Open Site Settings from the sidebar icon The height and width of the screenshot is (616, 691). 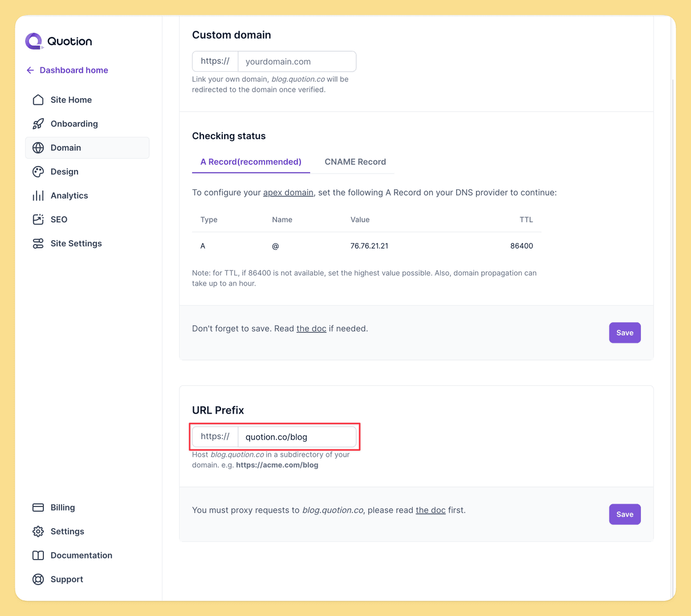click(38, 244)
